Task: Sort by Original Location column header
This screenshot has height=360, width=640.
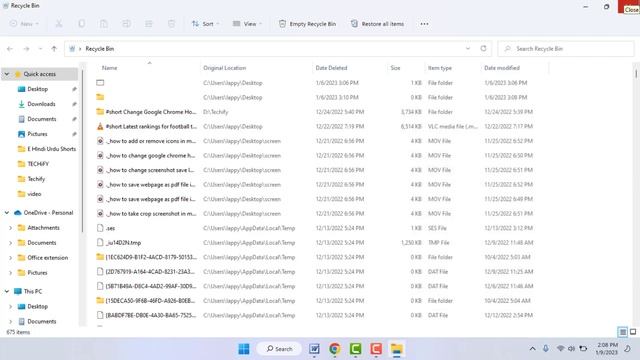Action: [x=224, y=68]
